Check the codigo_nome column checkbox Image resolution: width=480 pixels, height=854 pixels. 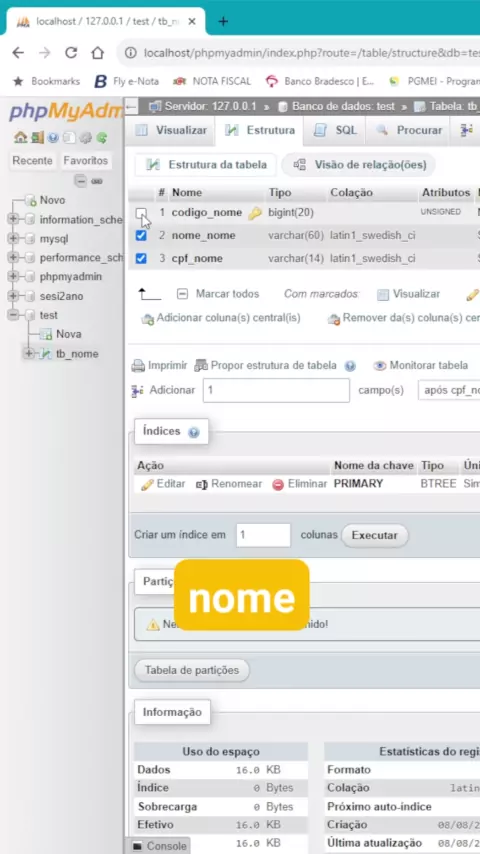pyautogui.click(x=141, y=213)
